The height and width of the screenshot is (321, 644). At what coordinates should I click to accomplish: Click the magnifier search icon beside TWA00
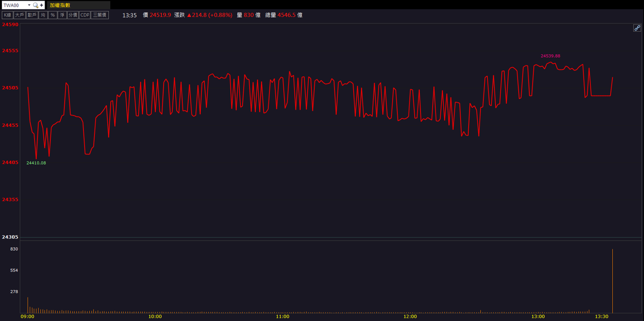pos(36,5)
